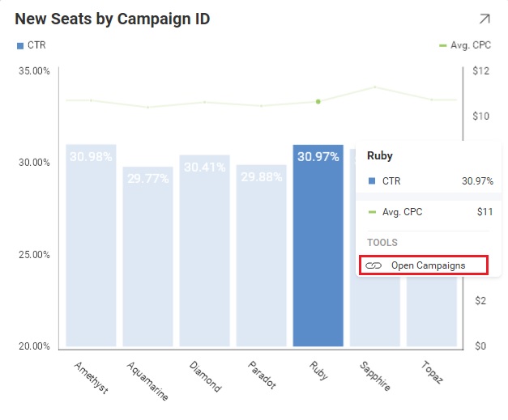The height and width of the screenshot is (420, 508).
Task: Toggle the CTR legend square
Action: [20, 45]
